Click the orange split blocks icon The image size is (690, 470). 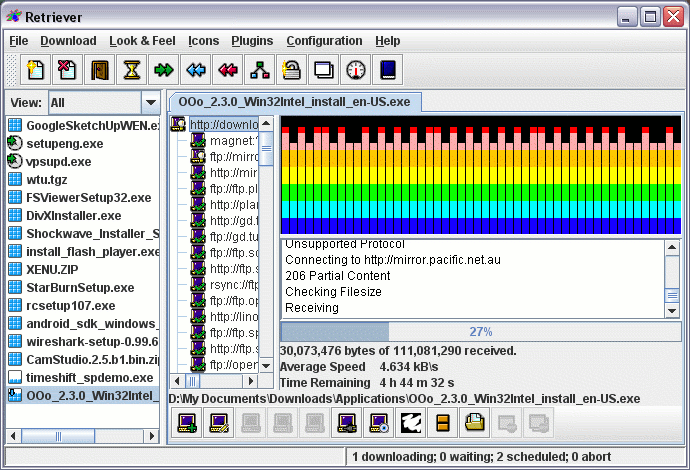(x=443, y=423)
